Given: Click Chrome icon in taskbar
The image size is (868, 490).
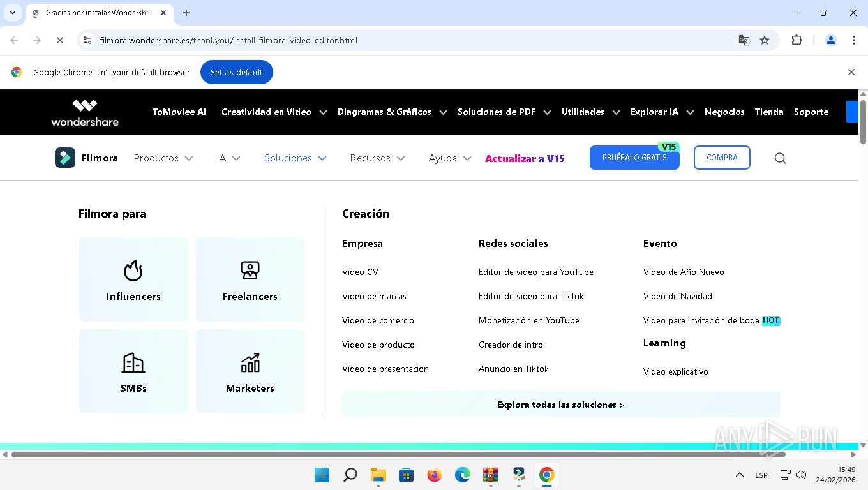Looking at the screenshot, I should (x=546, y=475).
